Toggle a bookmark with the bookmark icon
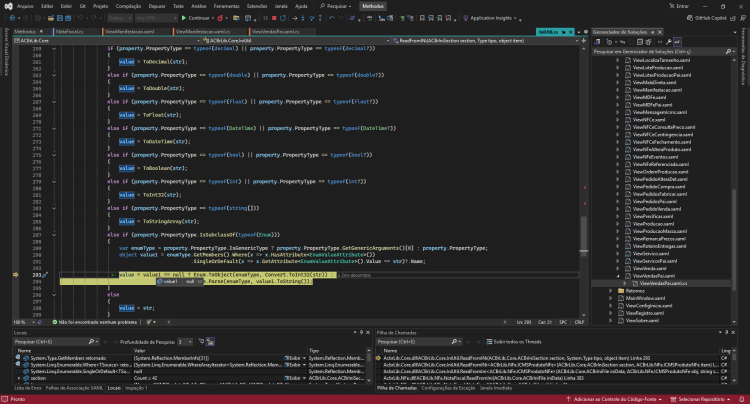The width and height of the screenshot is (750, 404). pyautogui.click(x=422, y=18)
